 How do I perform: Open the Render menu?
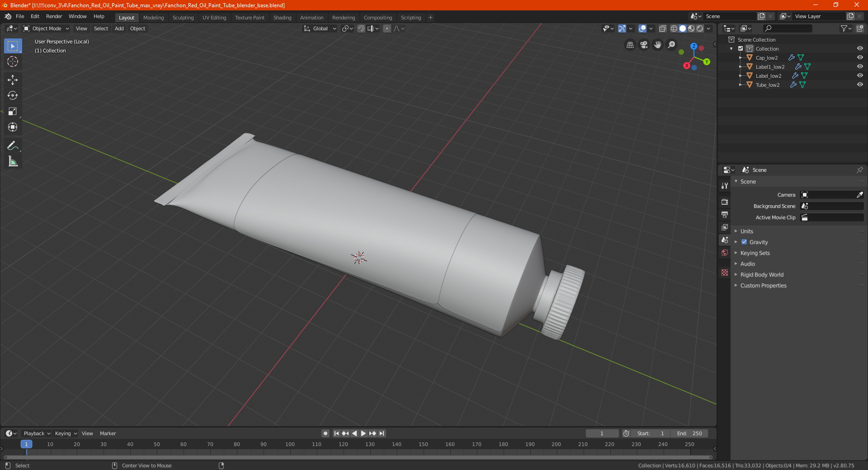[54, 16]
